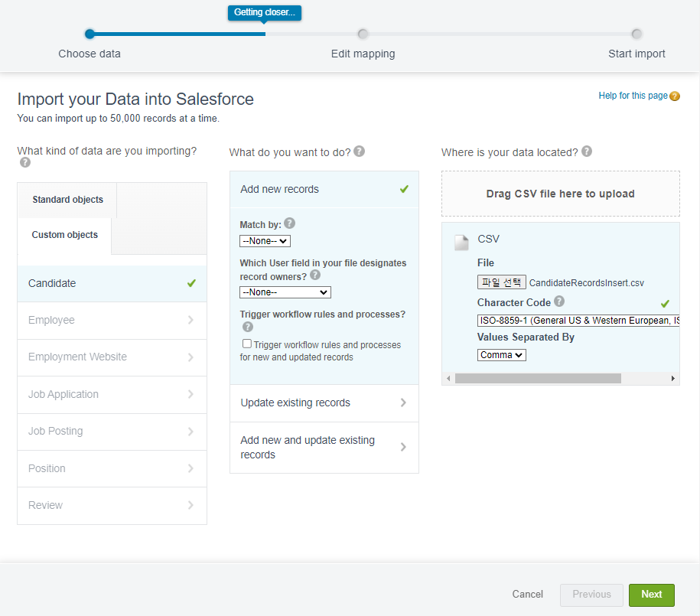
Task: Click the Character Code help icon
Action: click(559, 301)
